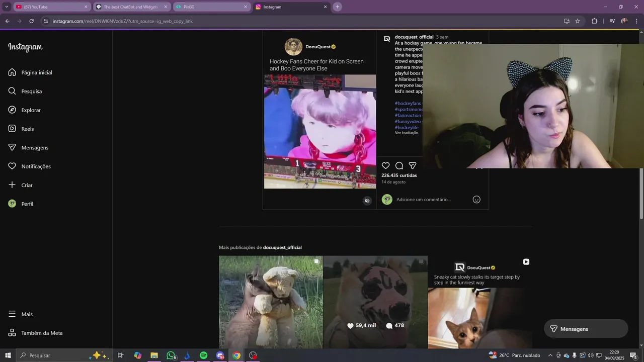Image resolution: width=644 pixels, height=362 pixels.
Task: Click the address bar URL
Action: [123, 21]
